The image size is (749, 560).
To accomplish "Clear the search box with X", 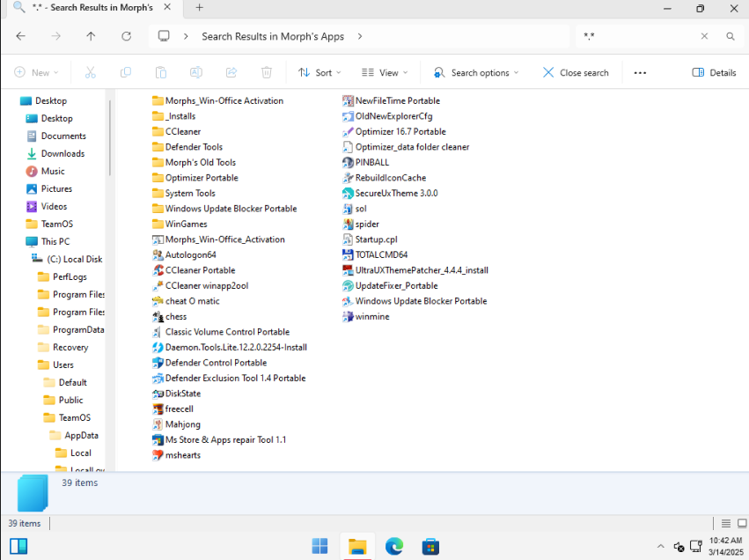I will (x=704, y=36).
